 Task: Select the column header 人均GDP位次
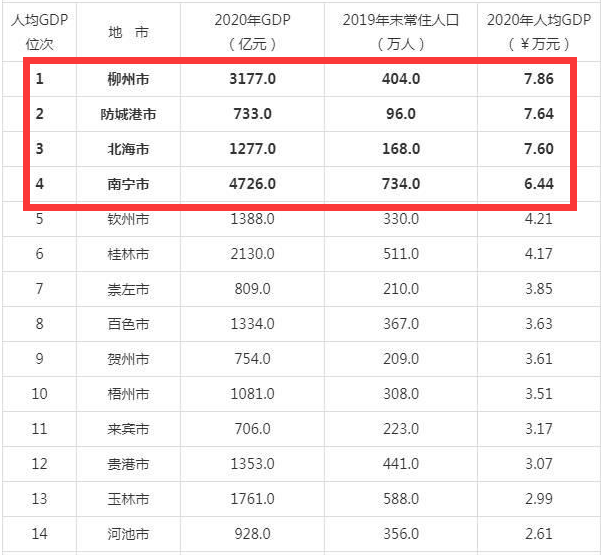pos(39,32)
